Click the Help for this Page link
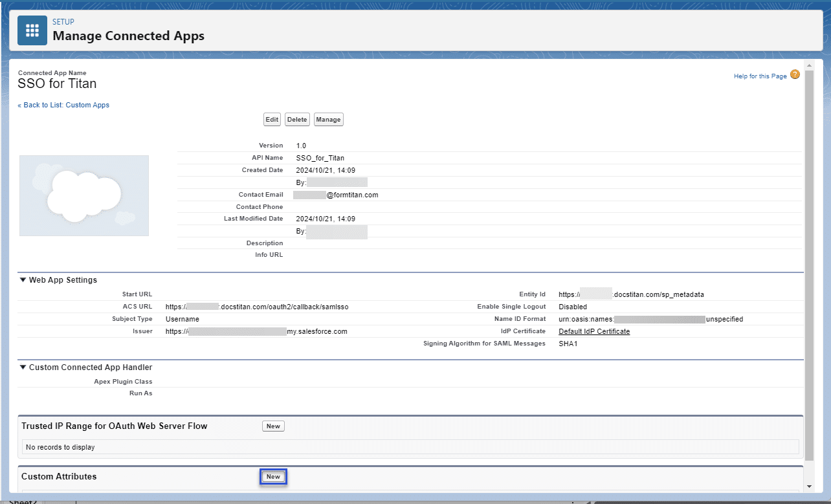This screenshot has height=504, width=831. [x=760, y=76]
